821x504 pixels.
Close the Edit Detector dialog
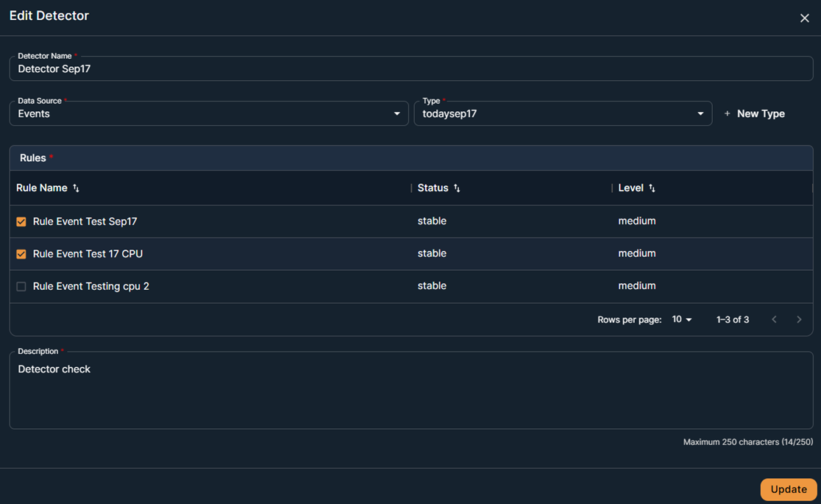point(804,18)
